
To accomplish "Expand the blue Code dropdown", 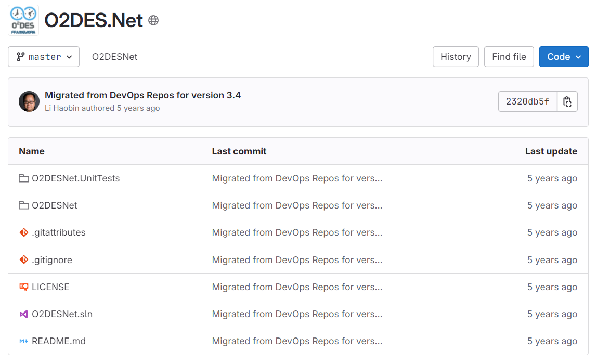I will click(x=564, y=57).
